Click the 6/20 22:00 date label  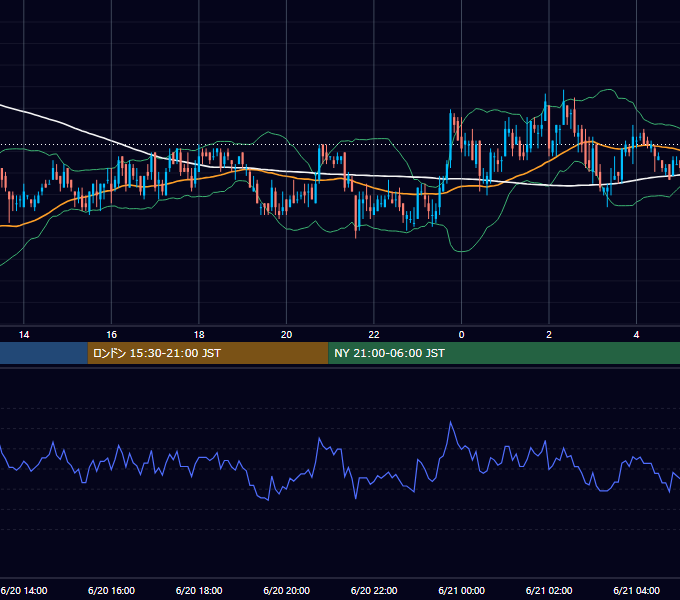(374, 590)
